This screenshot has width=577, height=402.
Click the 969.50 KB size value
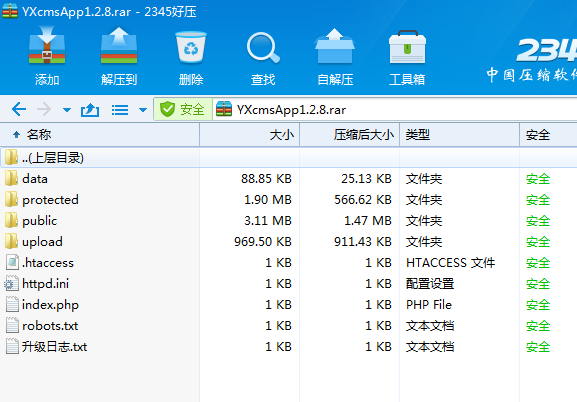click(263, 242)
